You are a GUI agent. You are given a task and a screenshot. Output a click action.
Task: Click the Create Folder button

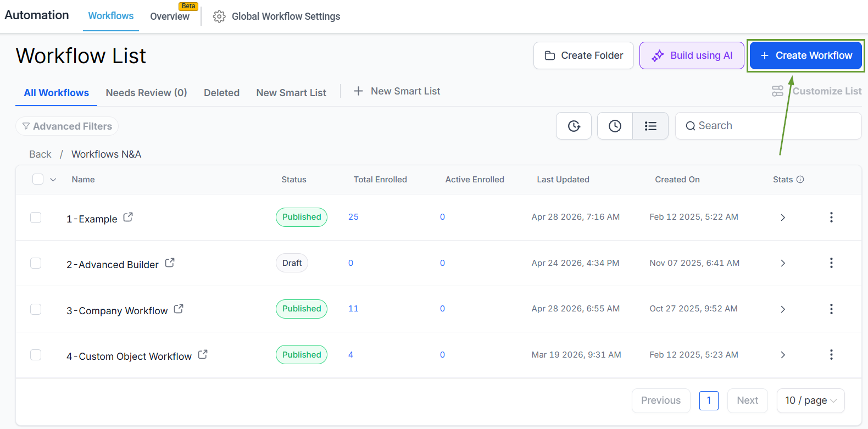coord(583,55)
